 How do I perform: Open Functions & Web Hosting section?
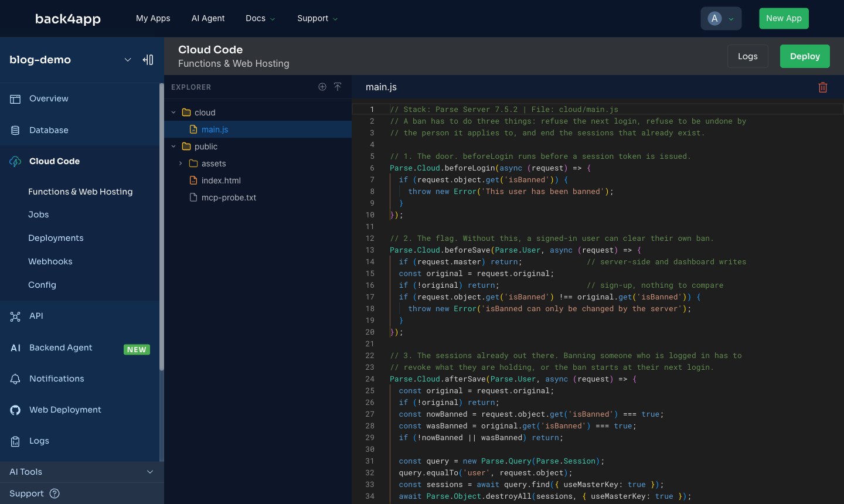point(80,192)
